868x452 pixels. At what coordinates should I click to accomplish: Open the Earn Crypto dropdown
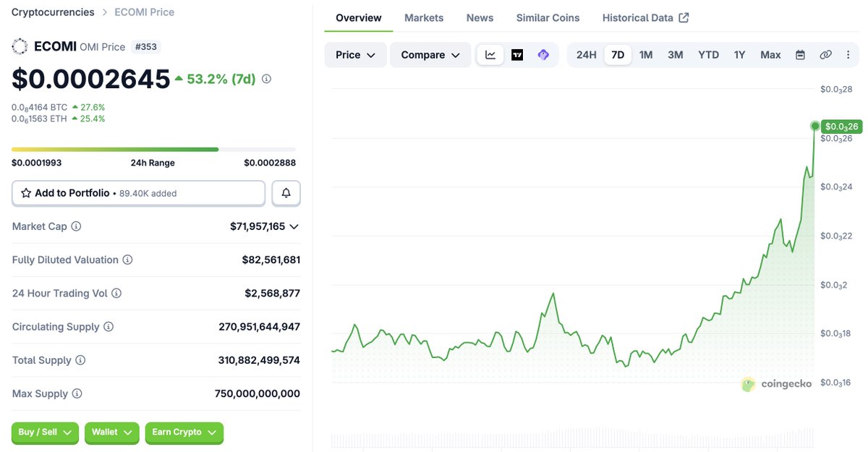tap(184, 432)
